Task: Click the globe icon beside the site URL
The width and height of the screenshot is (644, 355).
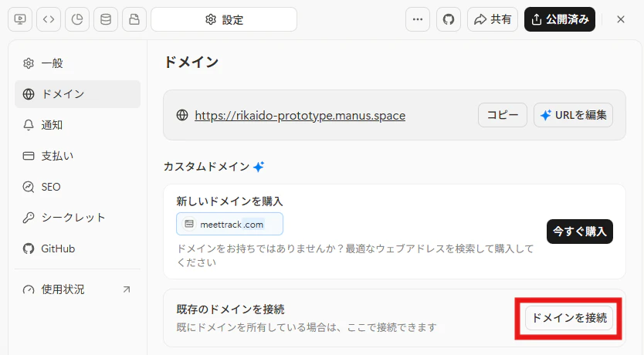Action: pos(182,115)
